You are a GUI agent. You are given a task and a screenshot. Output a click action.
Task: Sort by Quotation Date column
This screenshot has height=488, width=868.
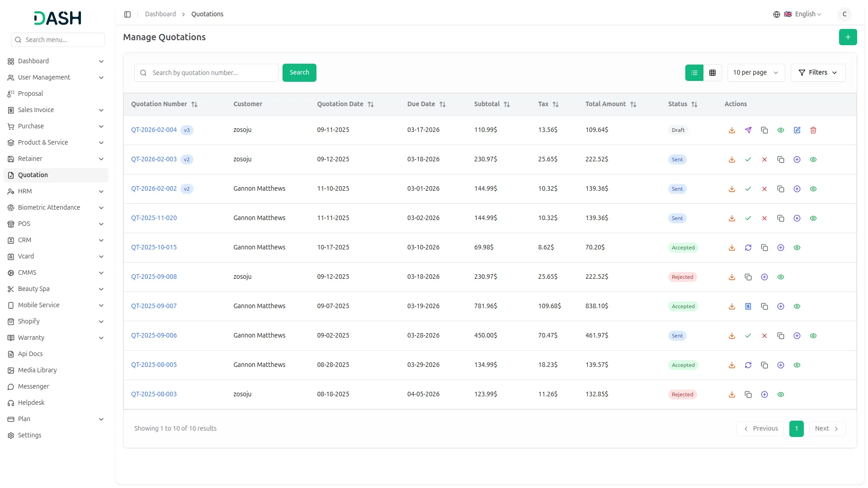[345, 104]
